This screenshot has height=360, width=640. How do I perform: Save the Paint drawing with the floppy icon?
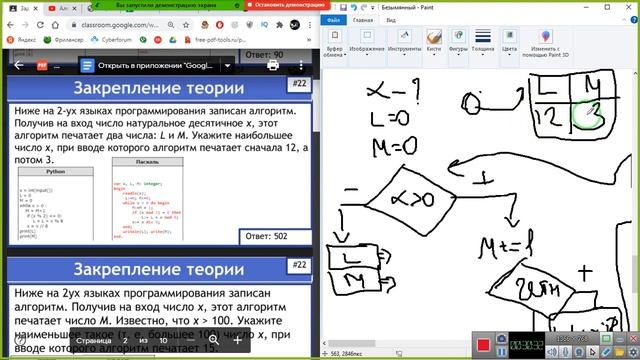tap(343, 7)
